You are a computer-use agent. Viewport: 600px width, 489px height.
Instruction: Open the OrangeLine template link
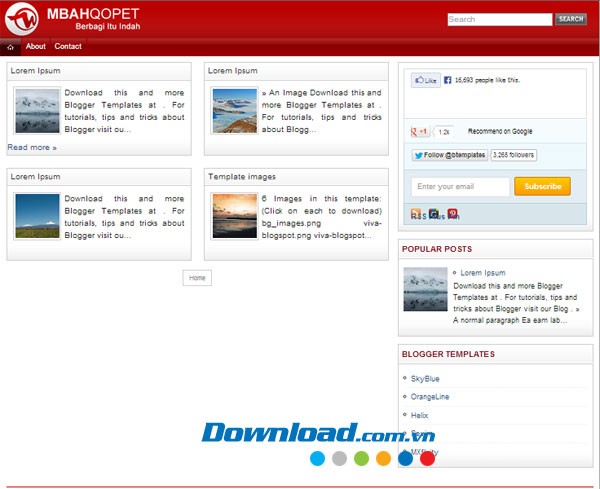tap(430, 396)
